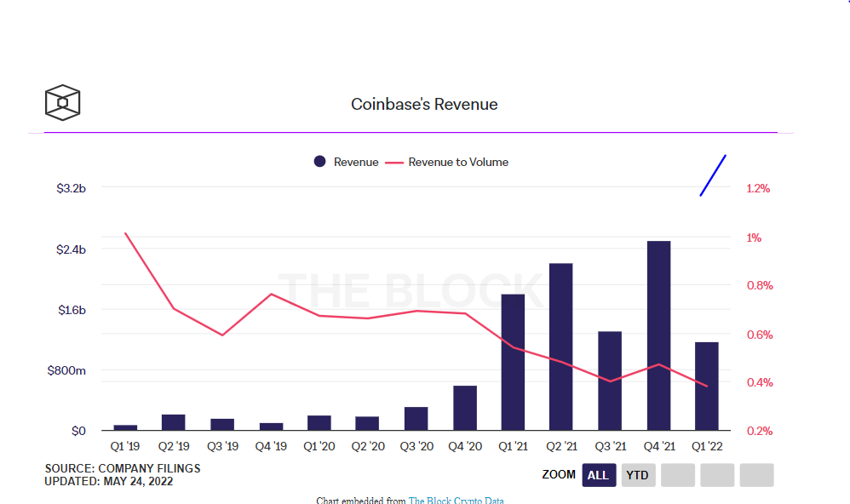Click the 1% right-axis label
This screenshot has width=850, height=504.
pos(754,238)
